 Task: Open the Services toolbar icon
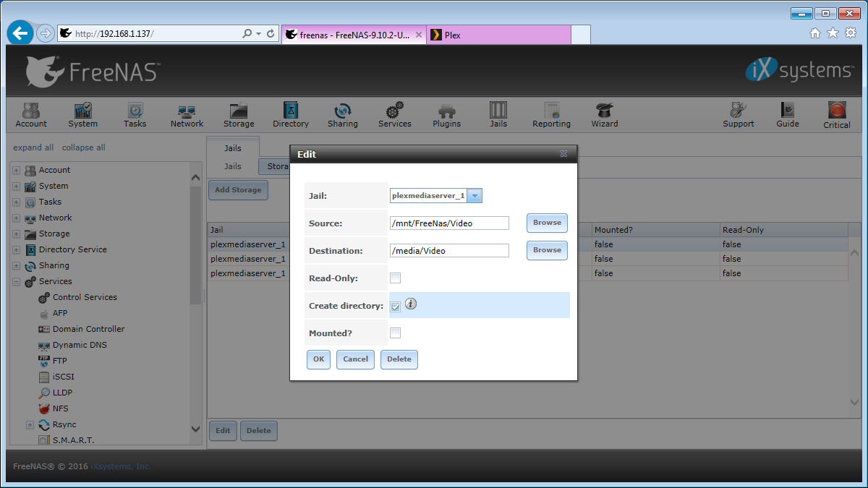[395, 115]
